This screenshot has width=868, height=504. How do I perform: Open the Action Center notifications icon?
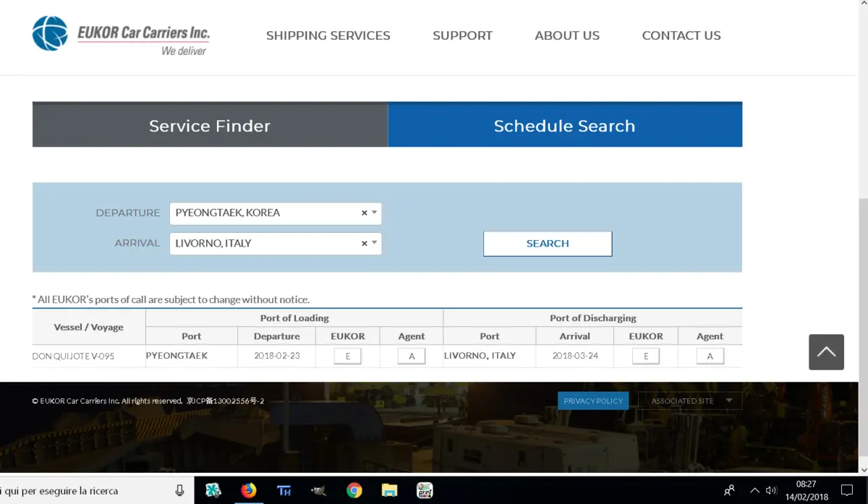[x=847, y=490]
